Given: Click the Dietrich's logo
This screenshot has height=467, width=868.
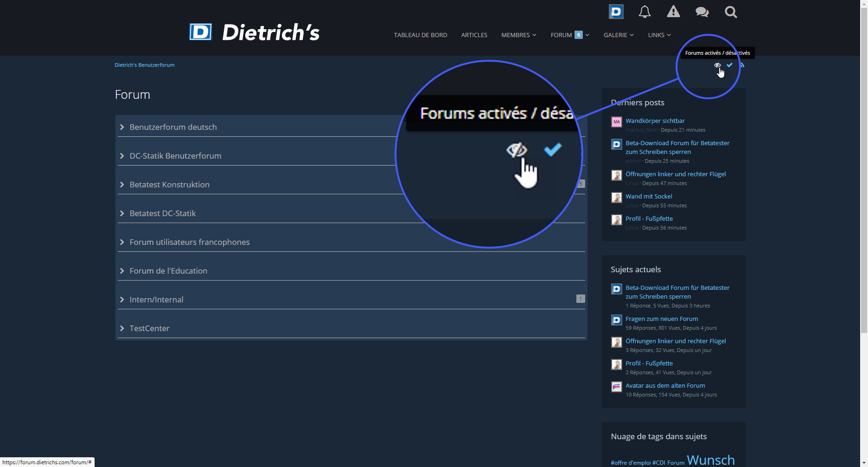Looking at the screenshot, I should coord(254,32).
